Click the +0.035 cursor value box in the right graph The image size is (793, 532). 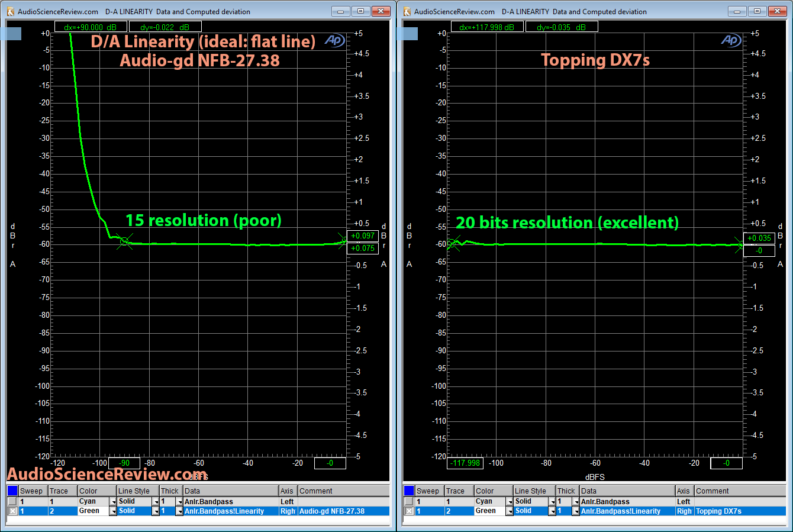(x=759, y=238)
